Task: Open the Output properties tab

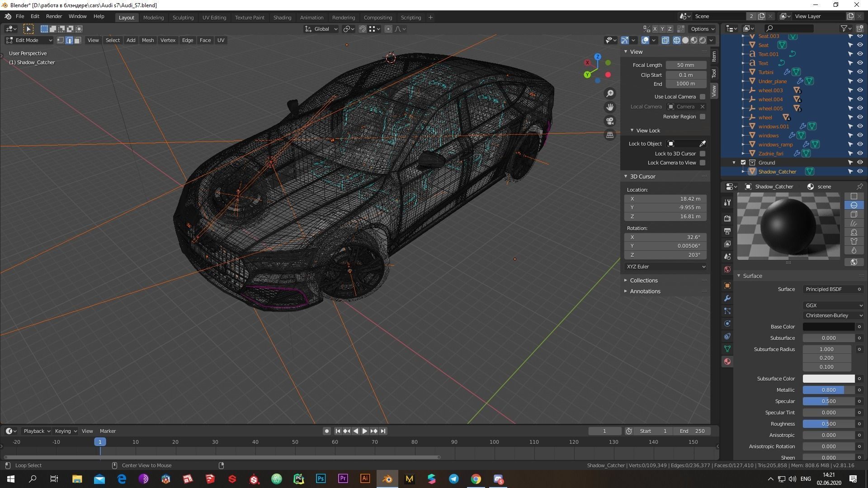Action: click(x=727, y=231)
